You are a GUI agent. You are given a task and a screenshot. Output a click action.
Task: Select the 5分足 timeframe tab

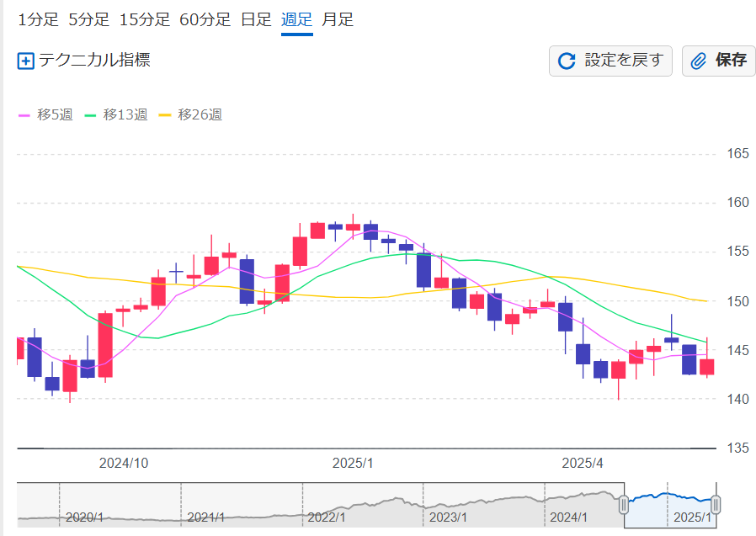click(x=88, y=19)
